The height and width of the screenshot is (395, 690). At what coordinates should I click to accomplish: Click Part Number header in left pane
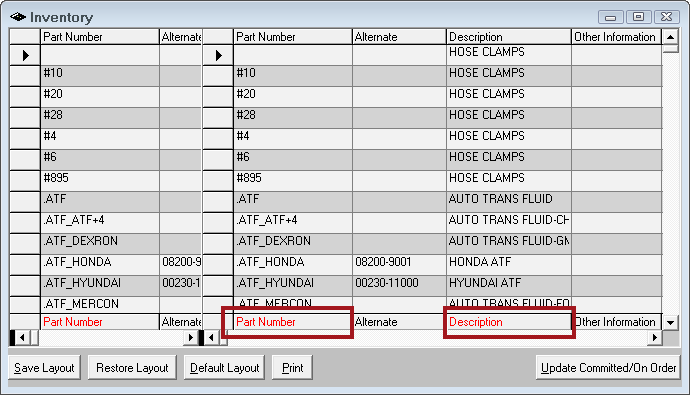tap(99, 37)
